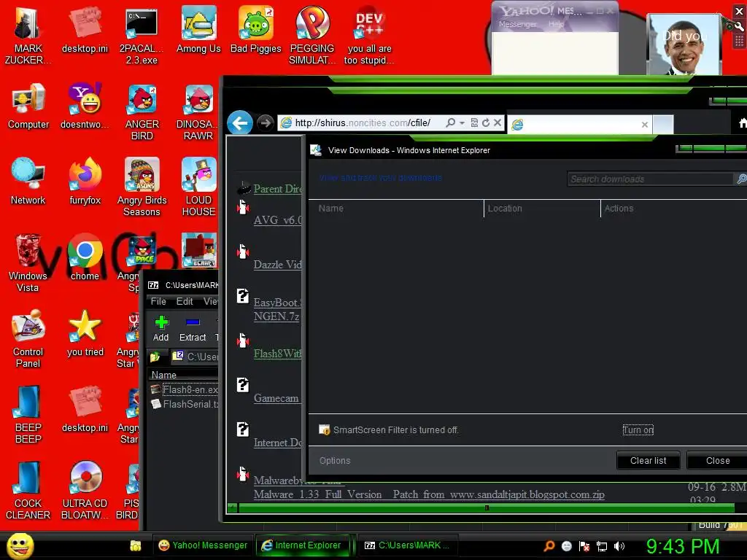Click the Yahoo! Messenger taskbar button
747x560 pixels.
[203, 545]
